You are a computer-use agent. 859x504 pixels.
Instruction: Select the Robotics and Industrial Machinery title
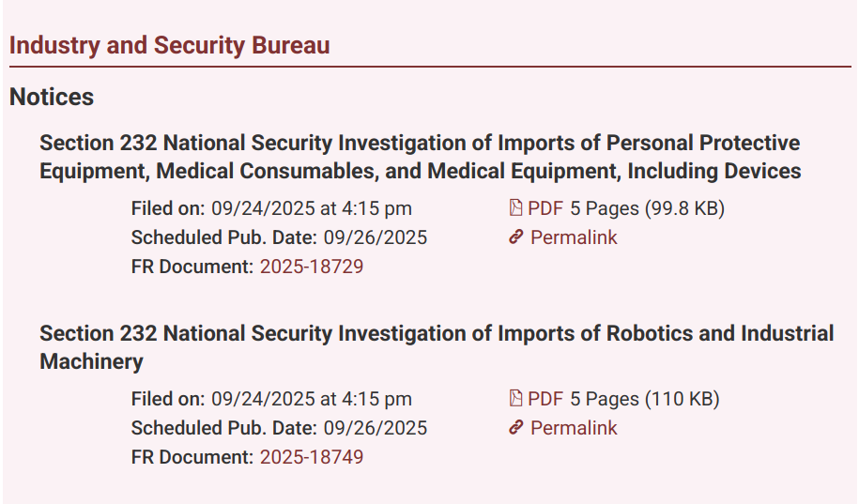437,347
